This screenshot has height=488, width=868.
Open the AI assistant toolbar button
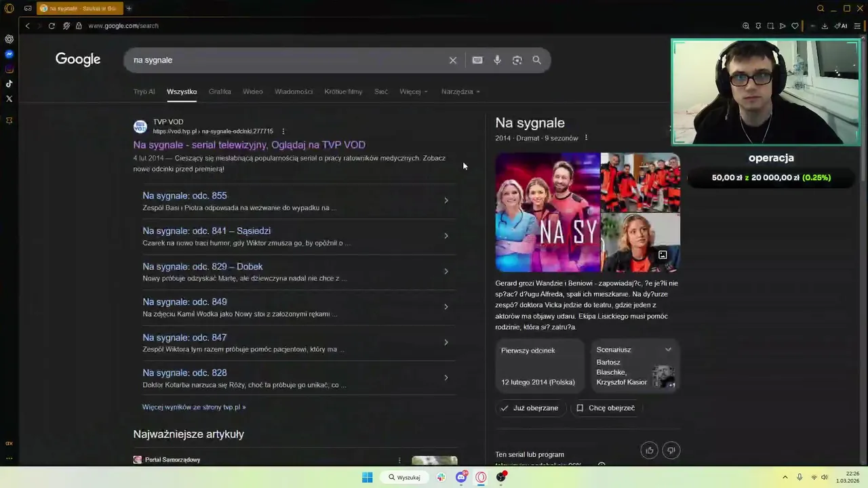(841, 26)
